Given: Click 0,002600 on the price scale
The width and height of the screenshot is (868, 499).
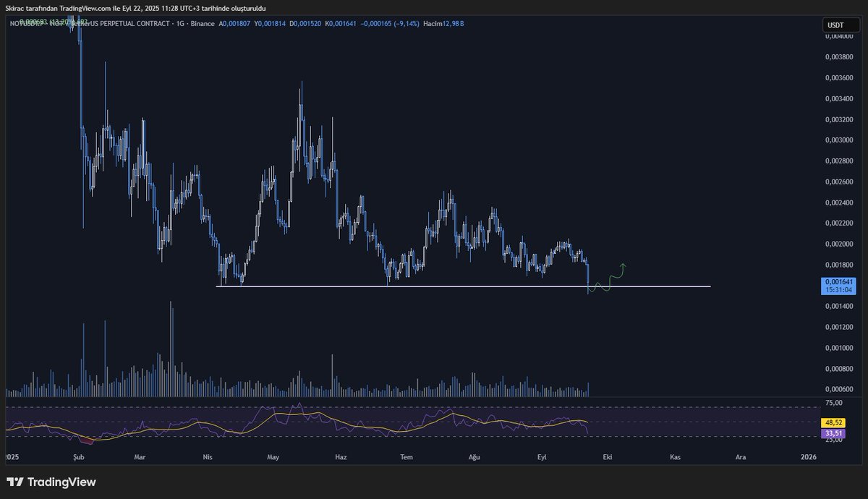Looking at the screenshot, I should tap(838, 182).
